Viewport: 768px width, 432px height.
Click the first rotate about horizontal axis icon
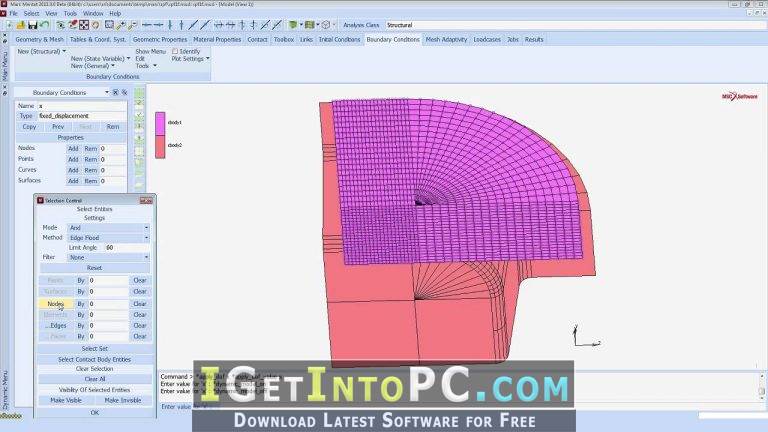click(x=218, y=24)
